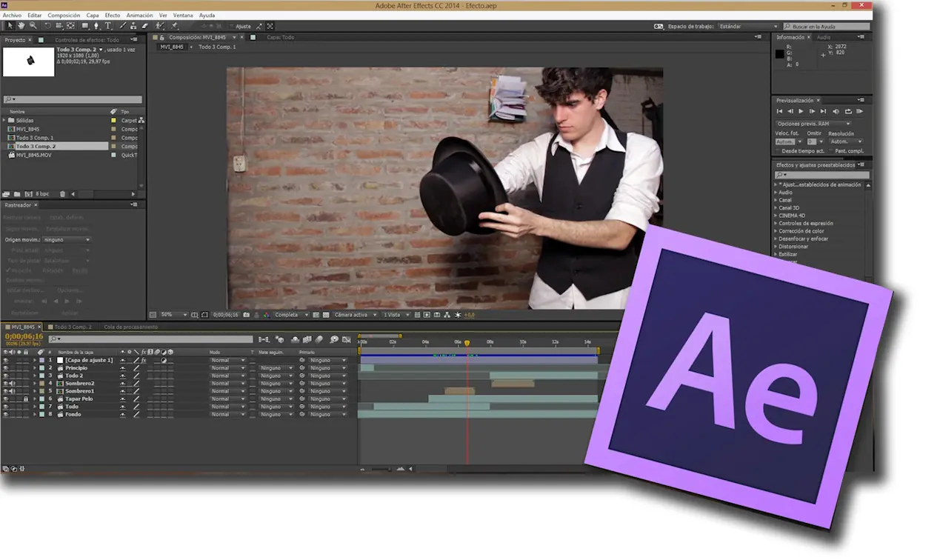Click the Play button in Previsualización
This screenshot has height=560, width=940.
click(801, 111)
